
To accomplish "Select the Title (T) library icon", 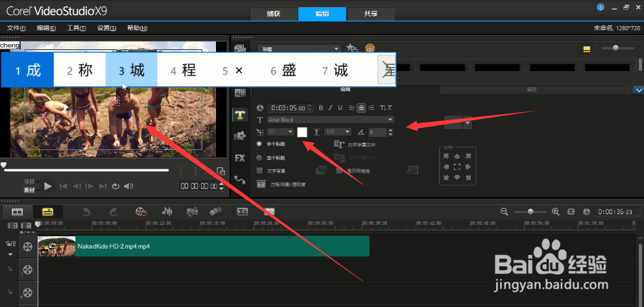I will (x=240, y=115).
